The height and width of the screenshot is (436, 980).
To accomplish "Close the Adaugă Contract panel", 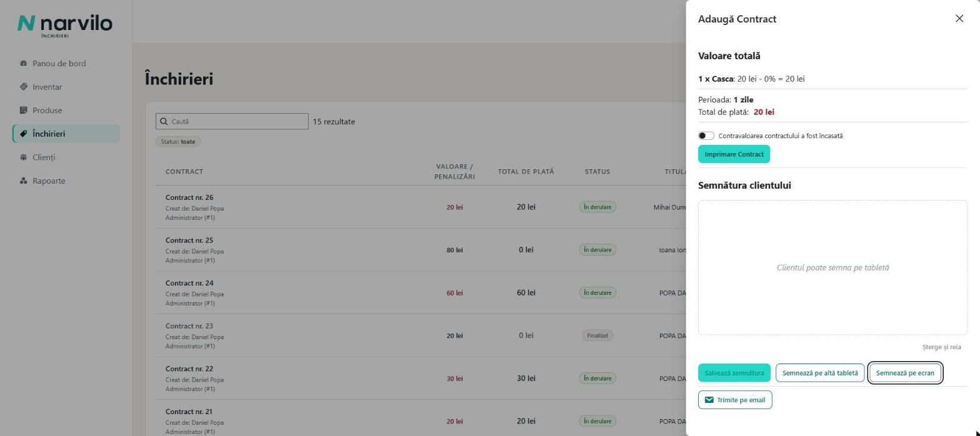I will tap(959, 19).
